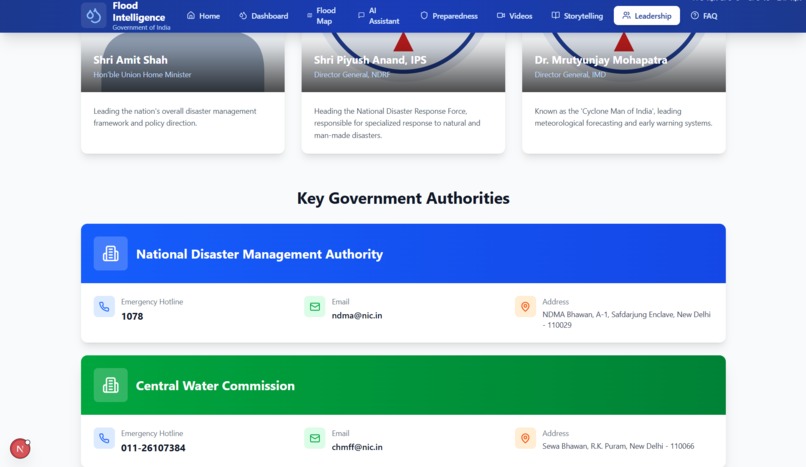Select the NDMA Bhawan address text
Screen dimensions: 806x467
click(626, 320)
